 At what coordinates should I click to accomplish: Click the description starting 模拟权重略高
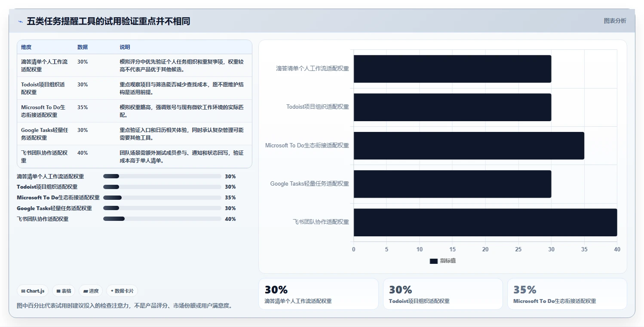point(182,111)
